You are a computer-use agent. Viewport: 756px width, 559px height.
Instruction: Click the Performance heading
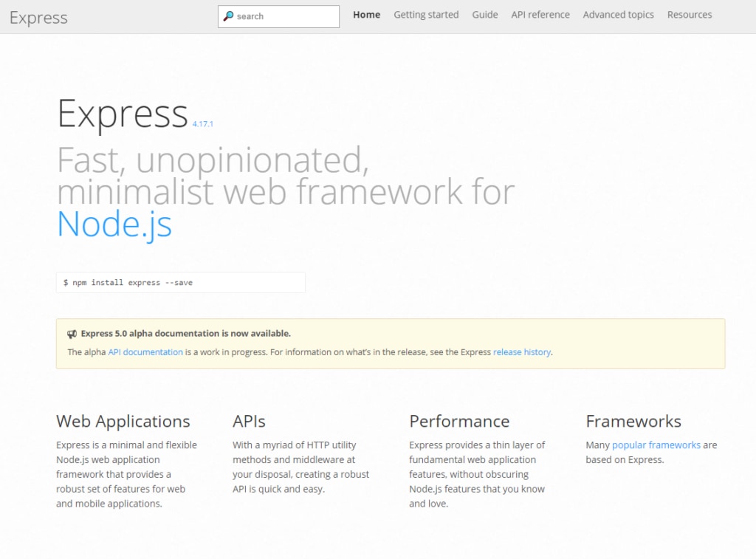point(459,422)
